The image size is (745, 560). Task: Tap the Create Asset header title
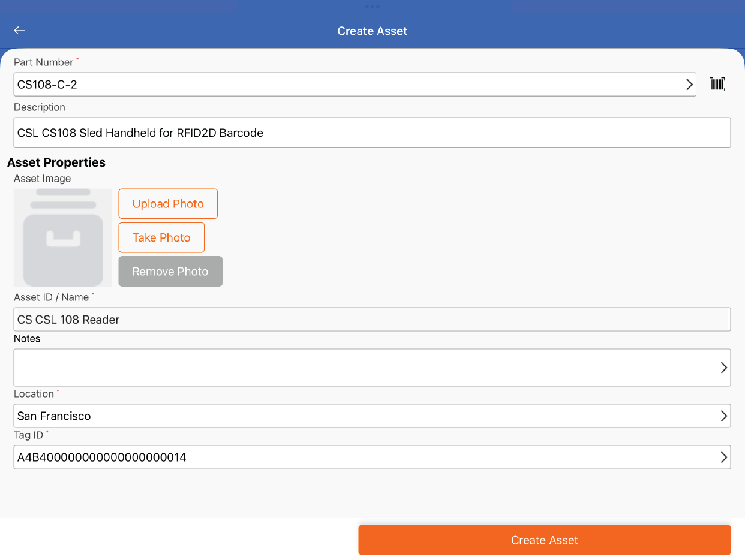pyautogui.click(x=372, y=31)
